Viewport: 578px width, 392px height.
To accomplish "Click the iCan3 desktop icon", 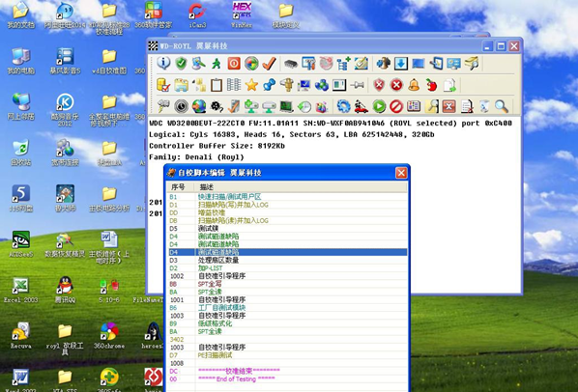I will tap(197, 15).
